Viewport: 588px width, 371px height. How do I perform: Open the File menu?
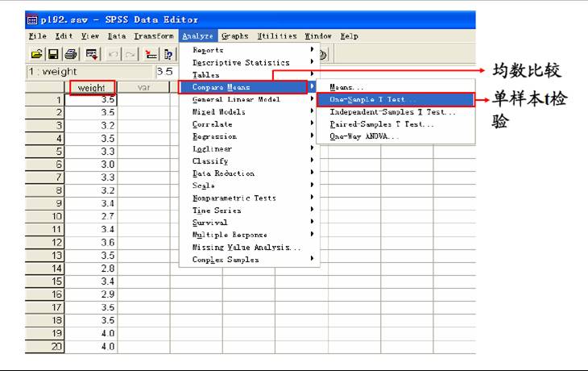click(38, 36)
